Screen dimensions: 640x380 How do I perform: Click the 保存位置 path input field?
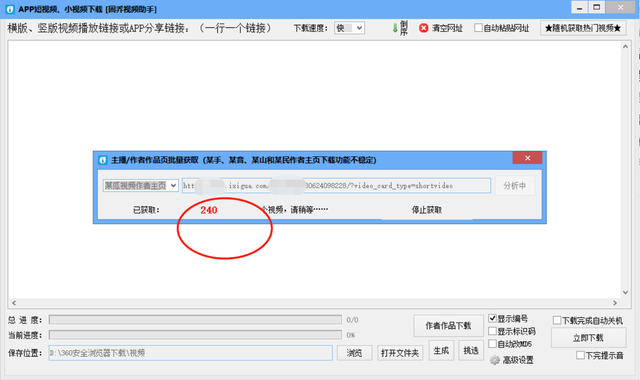(191, 353)
